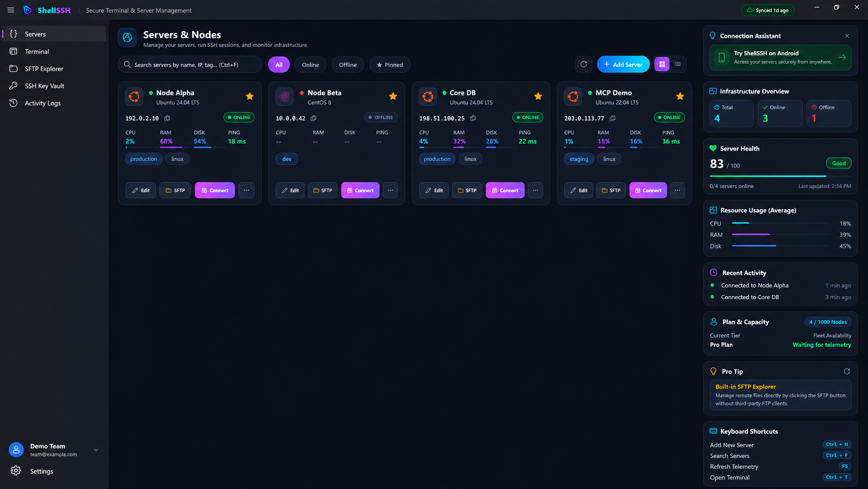Select the production tag on Node Alpha
This screenshot has height=489, width=868.
[x=144, y=159]
